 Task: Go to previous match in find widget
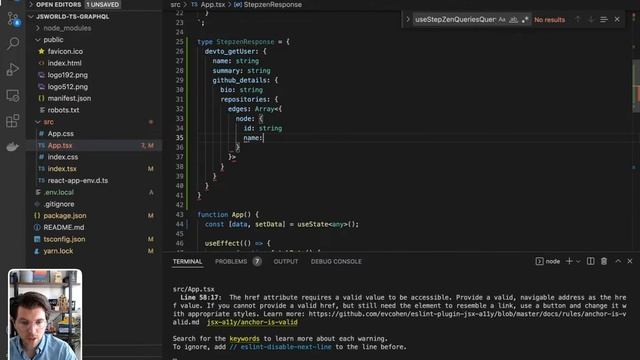[578, 20]
